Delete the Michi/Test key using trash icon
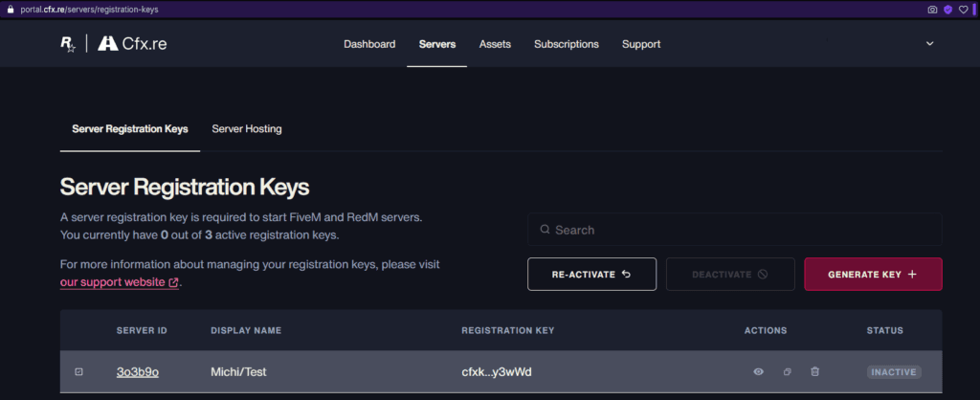Viewport: 980px width, 400px height. [814, 372]
